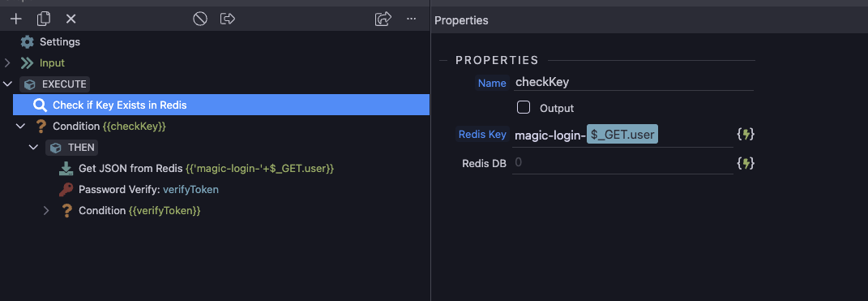Click the arrow-out-of-box toolbar icon
This screenshot has height=301, width=868.
228,19
